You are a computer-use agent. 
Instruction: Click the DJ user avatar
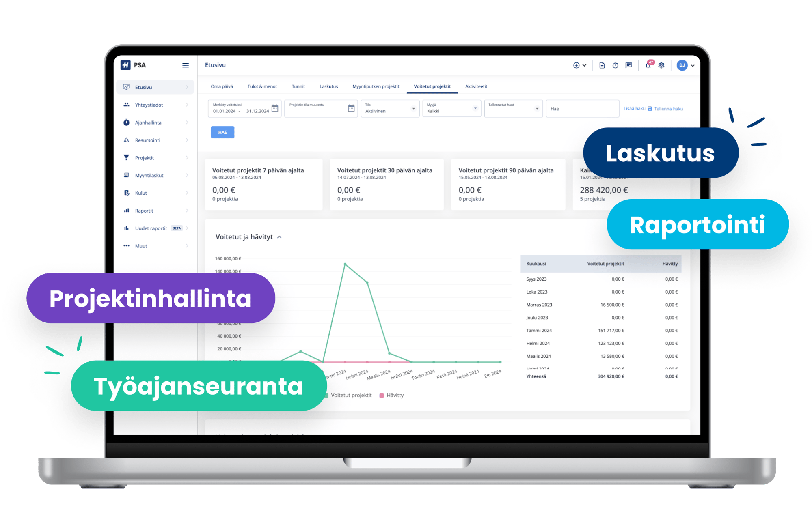(682, 65)
